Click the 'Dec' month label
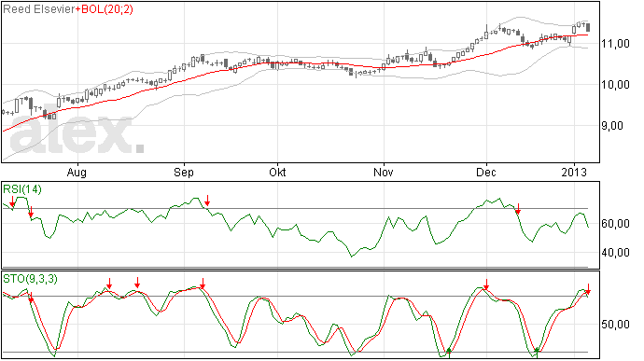Screen dimensions: 644x361 [486, 172]
